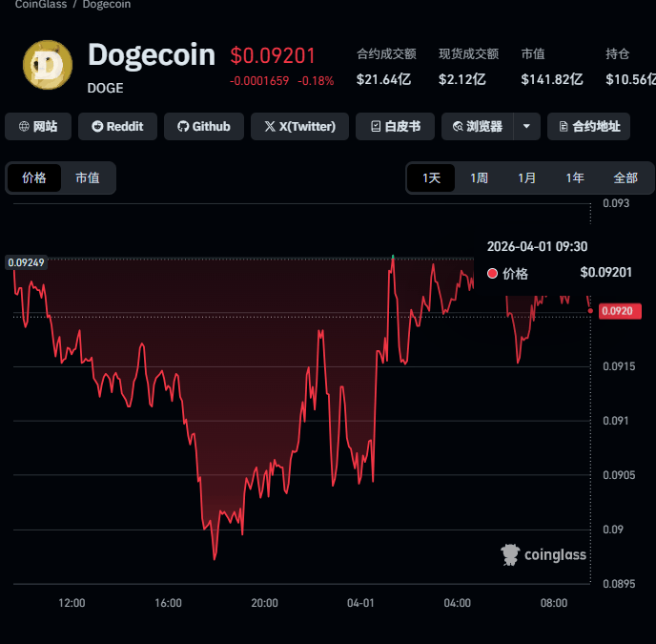Select the 全部 time range
Screen dimensions: 656x644
pyautogui.click(x=625, y=177)
